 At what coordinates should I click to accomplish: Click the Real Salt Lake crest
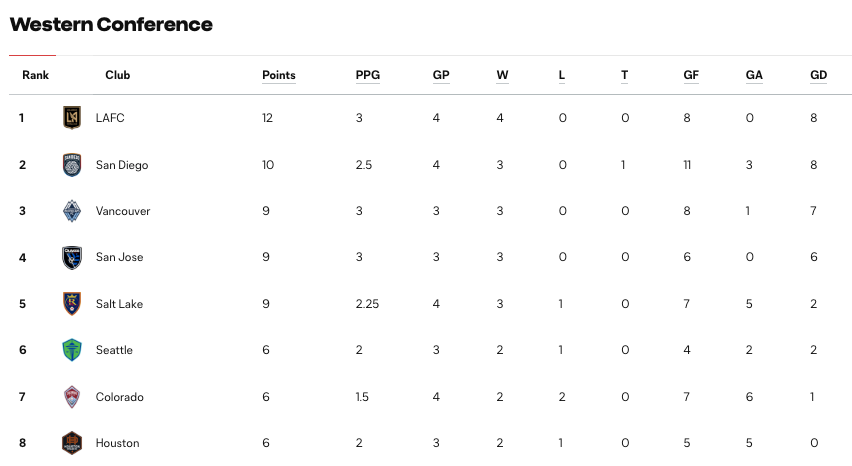click(x=71, y=304)
